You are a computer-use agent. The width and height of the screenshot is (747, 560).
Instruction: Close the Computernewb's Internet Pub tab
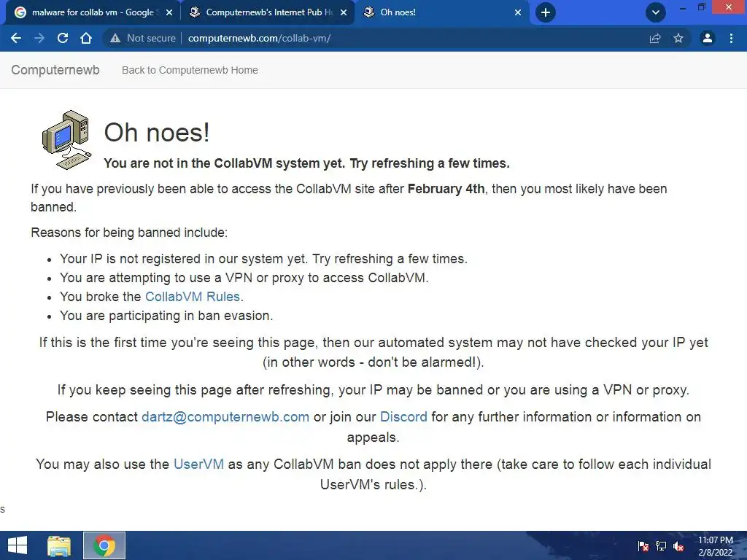pos(344,12)
